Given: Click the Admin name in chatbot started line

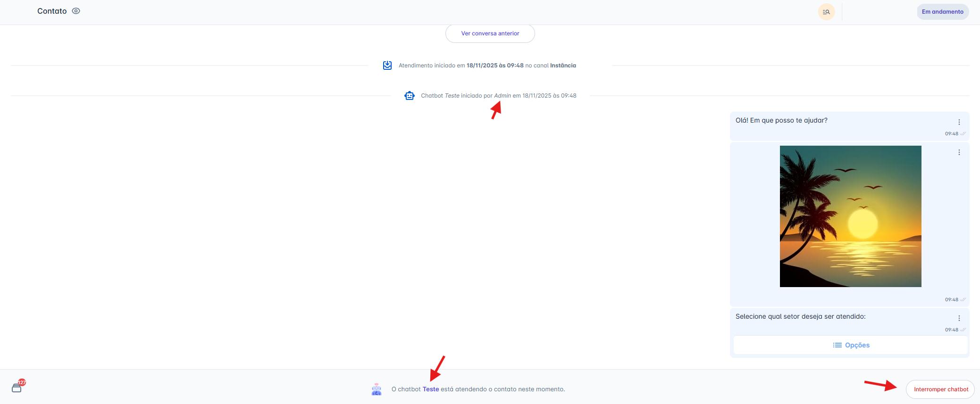Looking at the screenshot, I should (x=503, y=96).
